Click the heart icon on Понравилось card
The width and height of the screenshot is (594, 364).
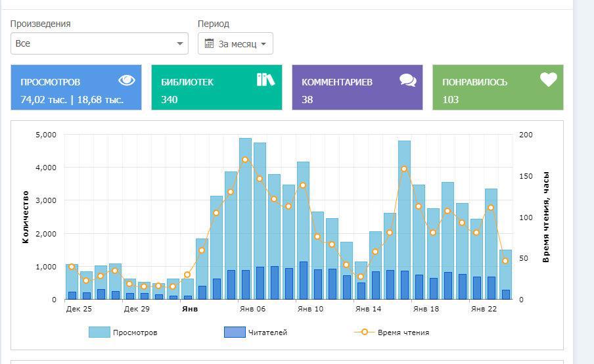pyautogui.click(x=548, y=80)
